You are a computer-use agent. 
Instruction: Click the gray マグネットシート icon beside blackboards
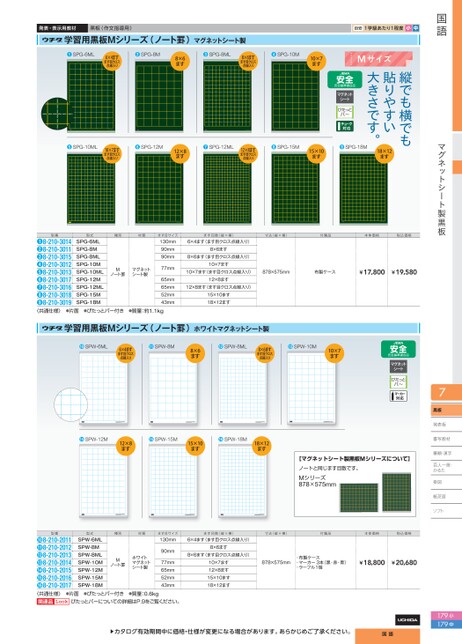click(345, 97)
